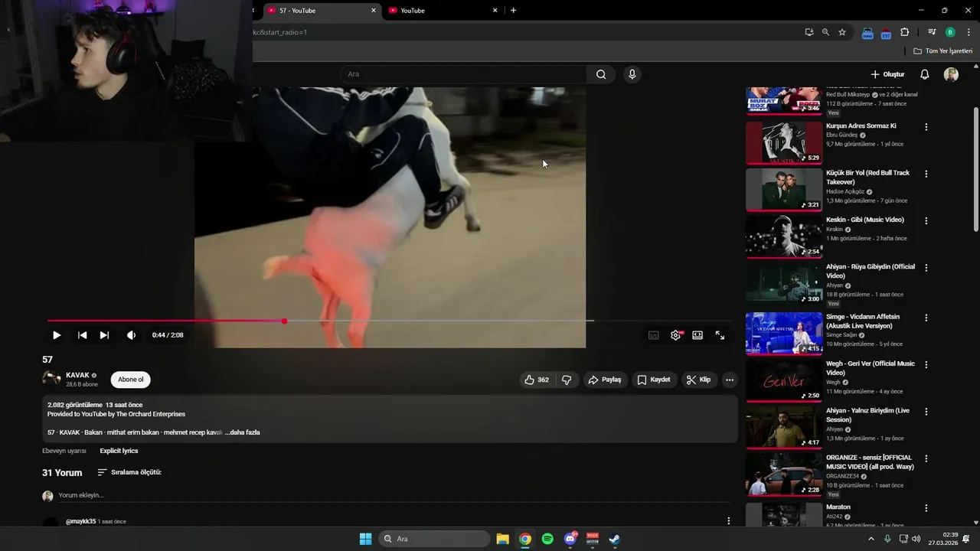Open Spotify from the taskbar

tap(547, 539)
